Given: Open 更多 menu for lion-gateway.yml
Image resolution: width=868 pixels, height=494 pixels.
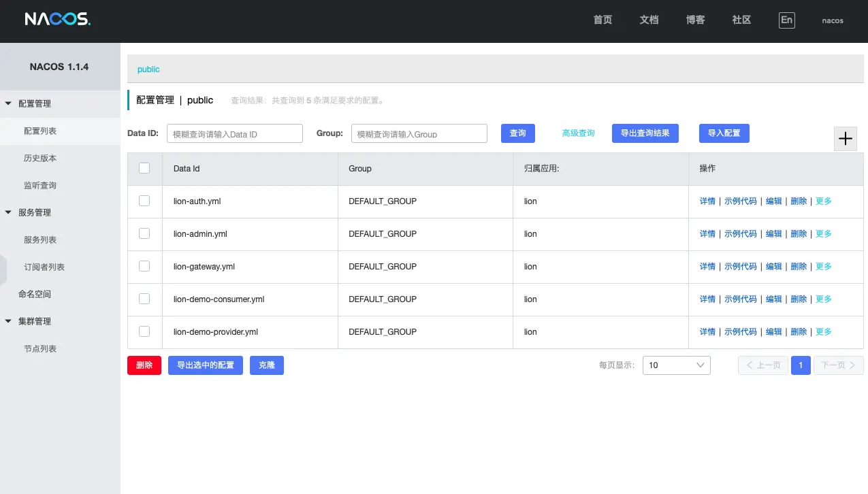Looking at the screenshot, I should tap(824, 267).
